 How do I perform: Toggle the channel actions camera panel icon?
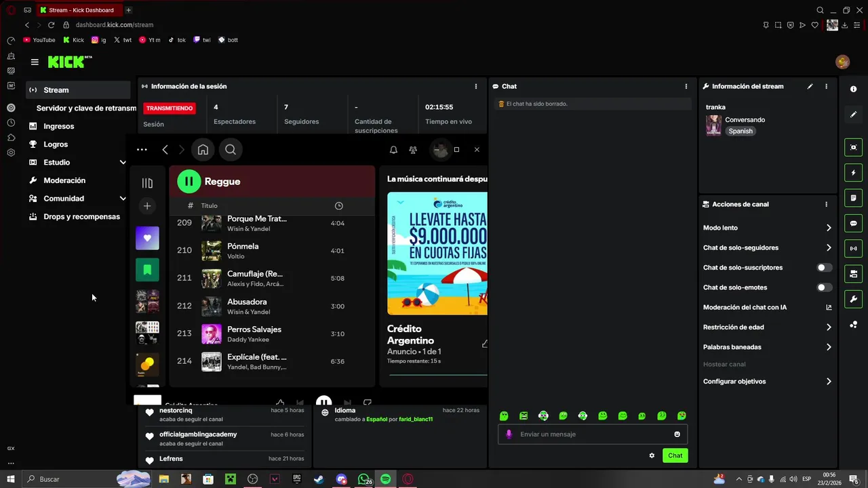(x=853, y=274)
